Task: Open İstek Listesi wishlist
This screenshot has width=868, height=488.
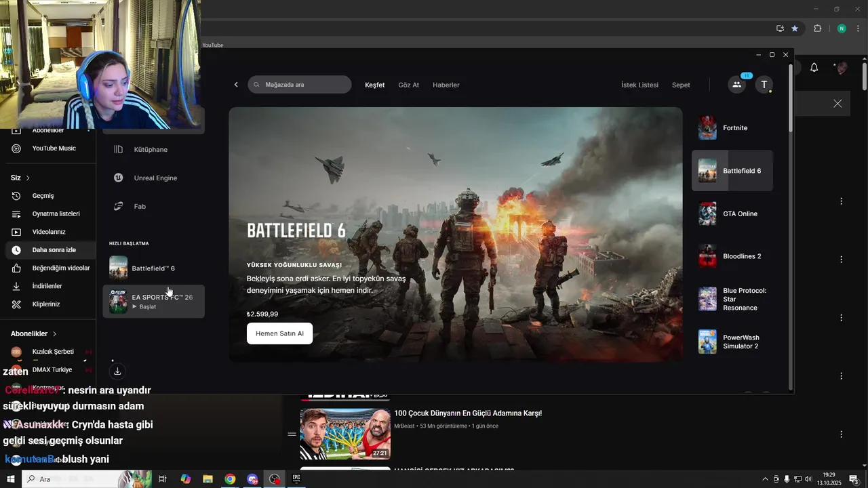Action: tap(639, 85)
